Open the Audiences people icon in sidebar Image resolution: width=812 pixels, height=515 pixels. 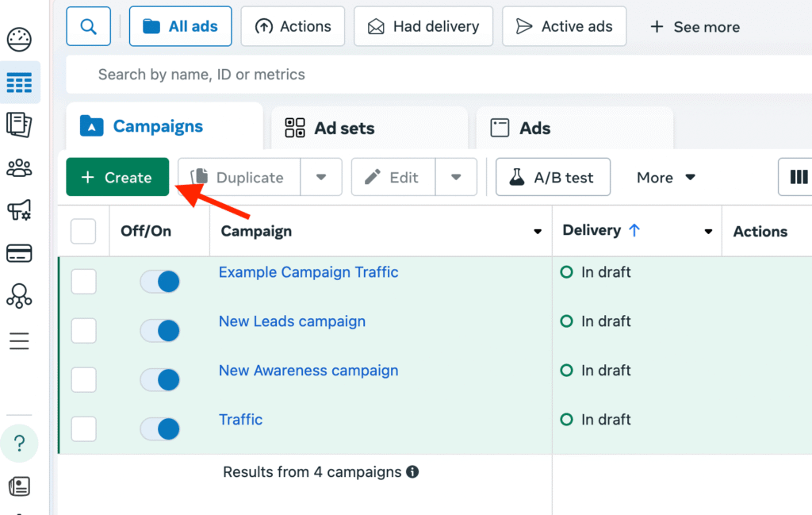point(19,167)
